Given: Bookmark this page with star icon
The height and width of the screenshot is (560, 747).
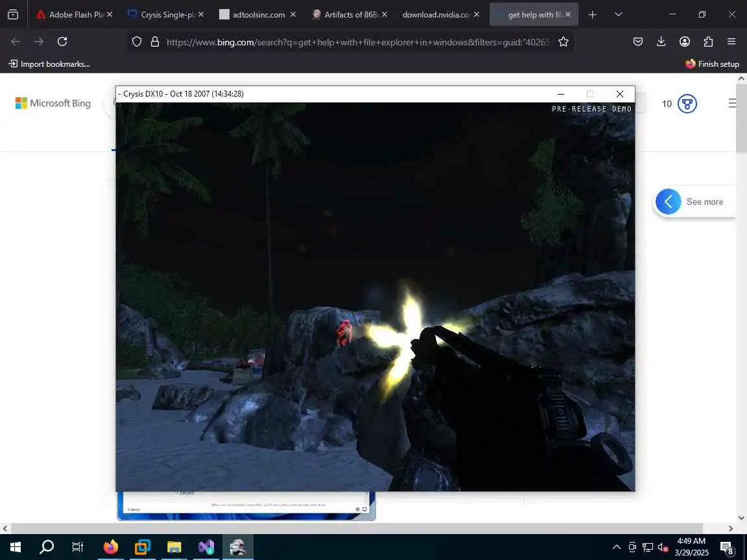Looking at the screenshot, I should pyautogui.click(x=563, y=42).
